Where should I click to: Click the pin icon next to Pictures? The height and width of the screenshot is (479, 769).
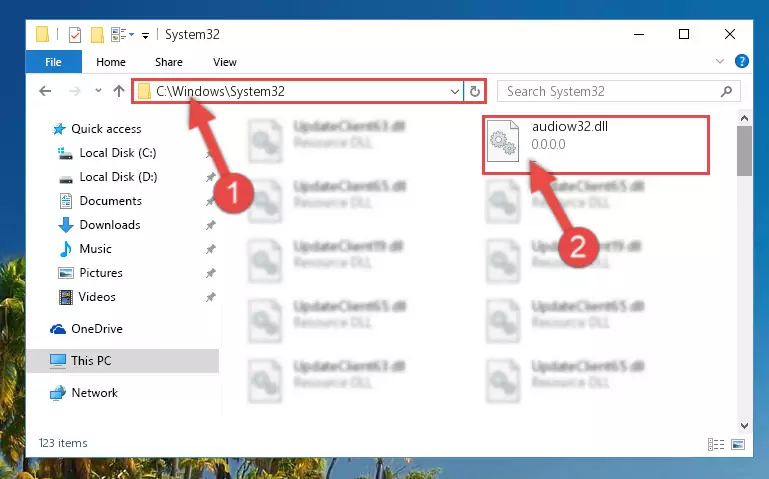click(x=210, y=273)
